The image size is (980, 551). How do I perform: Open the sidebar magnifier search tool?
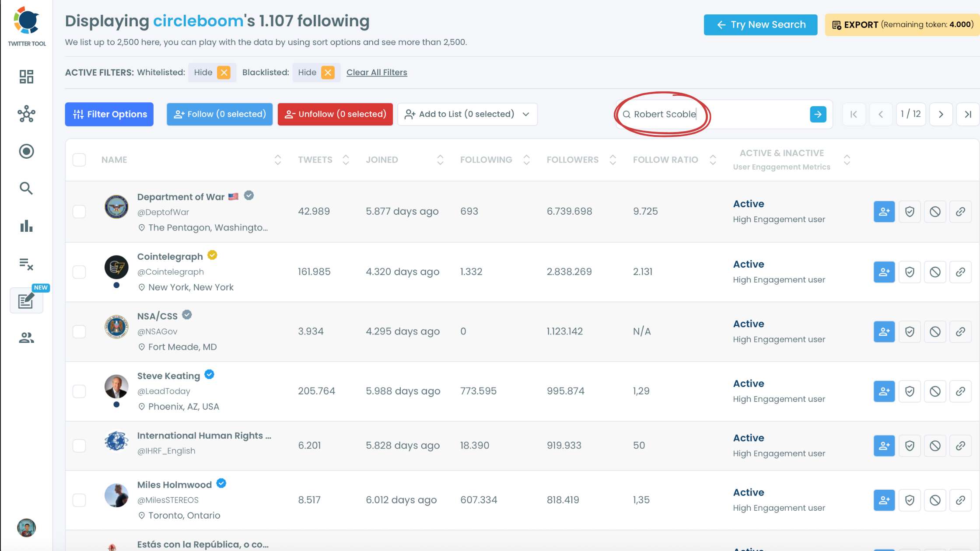tap(26, 188)
